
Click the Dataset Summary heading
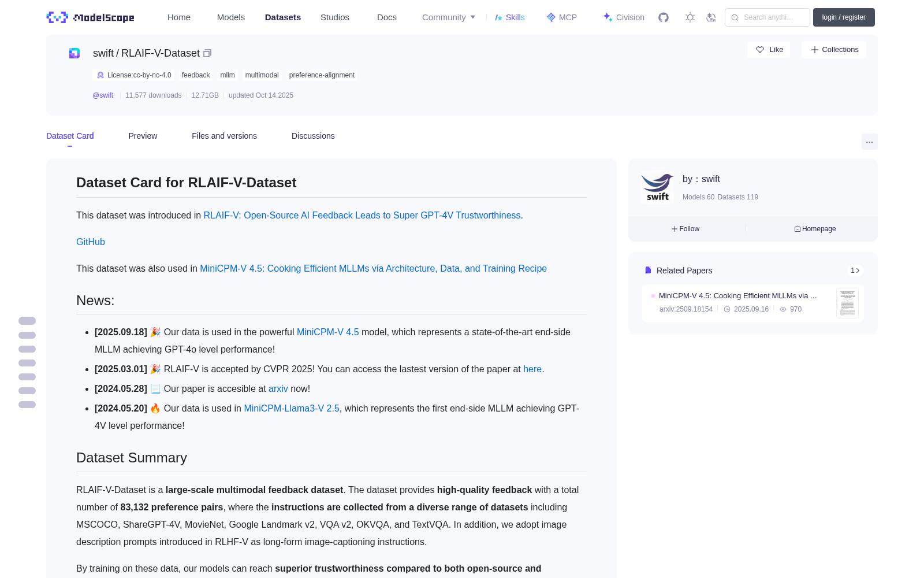click(x=132, y=458)
